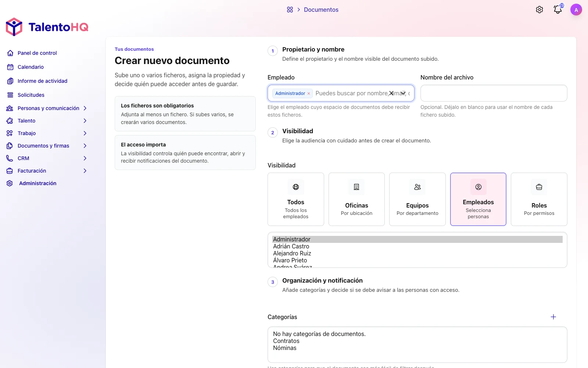This screenshot has width=588, height=368.
Task: Click the Calendario sidebar icon
Action: 10,67
